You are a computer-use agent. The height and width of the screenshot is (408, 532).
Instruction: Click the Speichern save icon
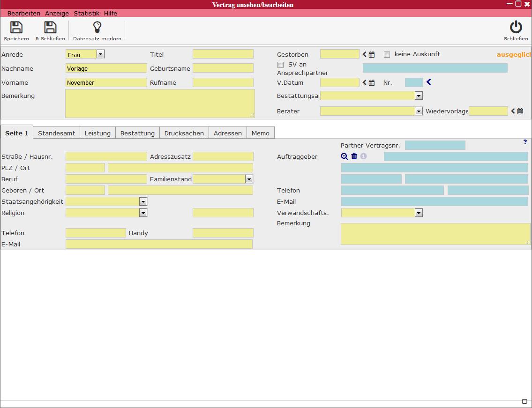(16, 28)
